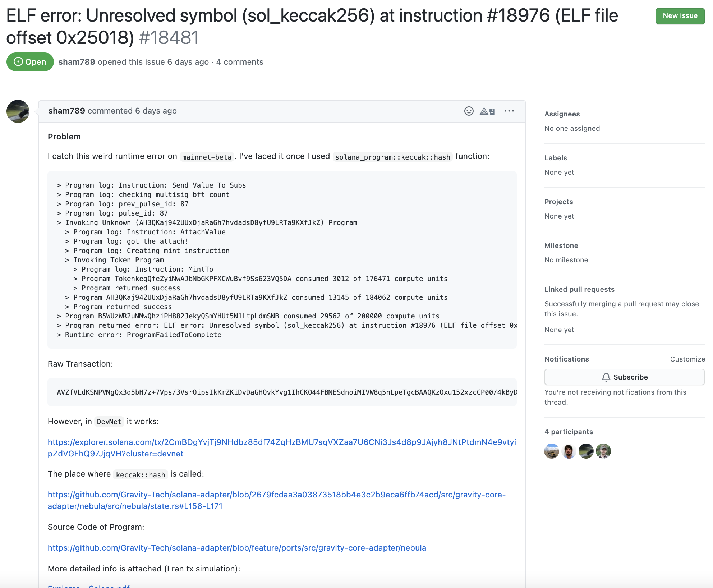The height and width of the screenshot is (588, 713).
Task: Click the emoji reaction smiley icon
Action: pos(469,111)
